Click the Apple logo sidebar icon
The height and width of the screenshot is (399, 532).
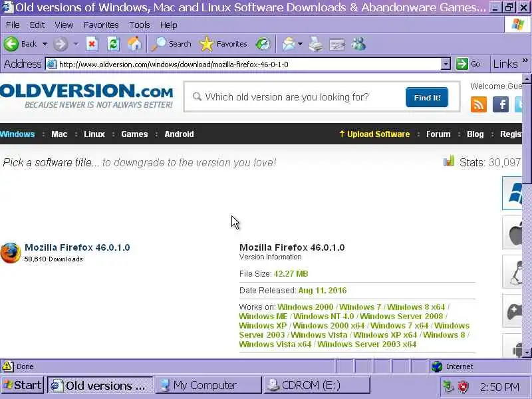point(512,233)
